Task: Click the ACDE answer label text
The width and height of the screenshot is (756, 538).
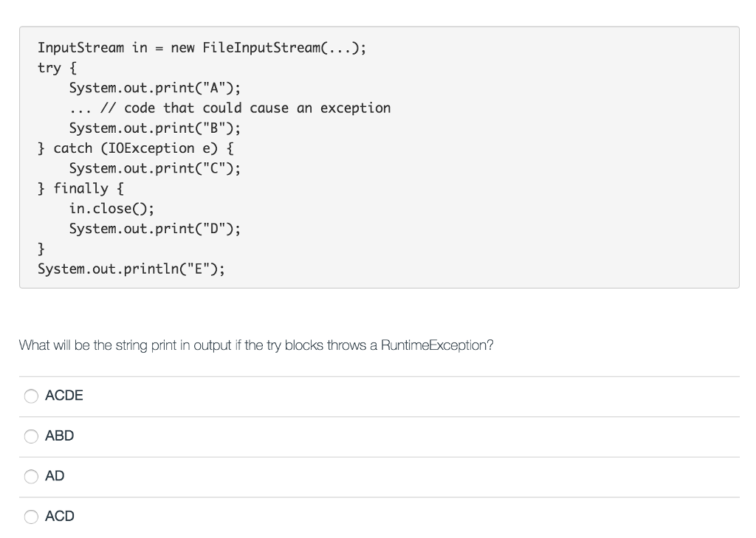Action: coord(63,396)
